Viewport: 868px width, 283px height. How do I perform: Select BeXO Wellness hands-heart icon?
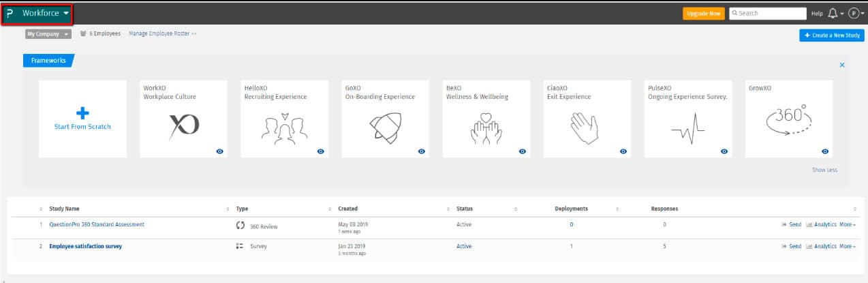coord(486,128)
